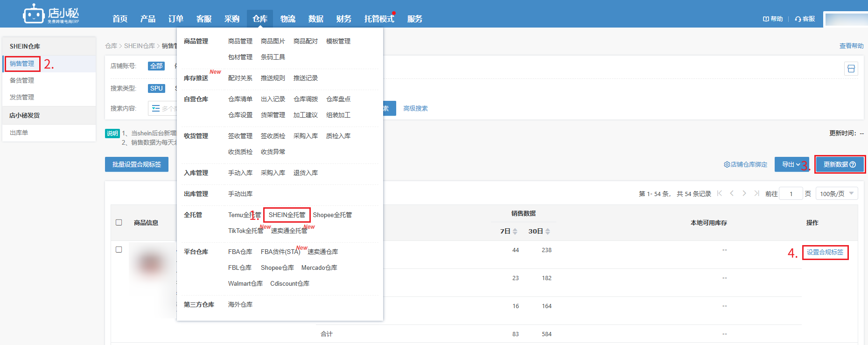This screenshot has width=868, height=345.
Task: Open the 托管模式 top menu
Action: pos(379,19)
